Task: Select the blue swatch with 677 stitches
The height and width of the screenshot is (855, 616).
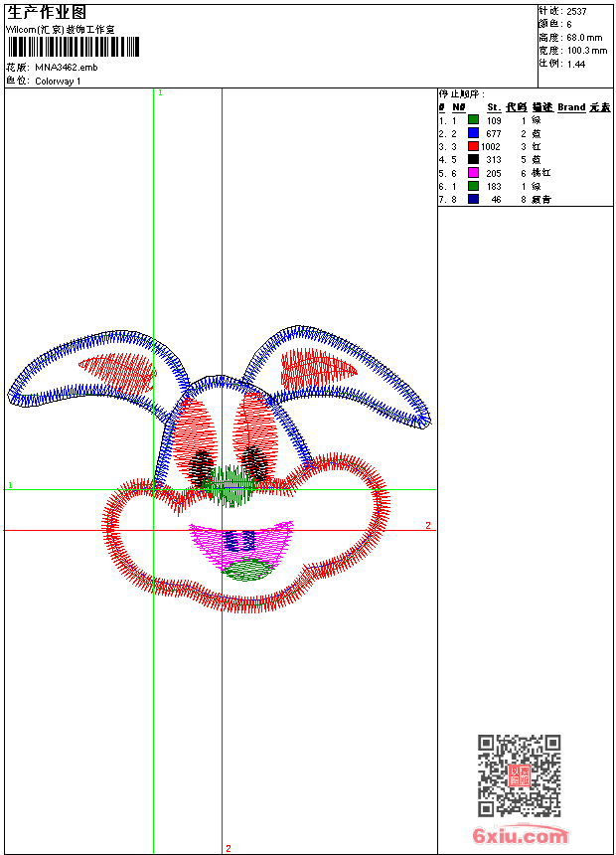Action: [473, 133]
